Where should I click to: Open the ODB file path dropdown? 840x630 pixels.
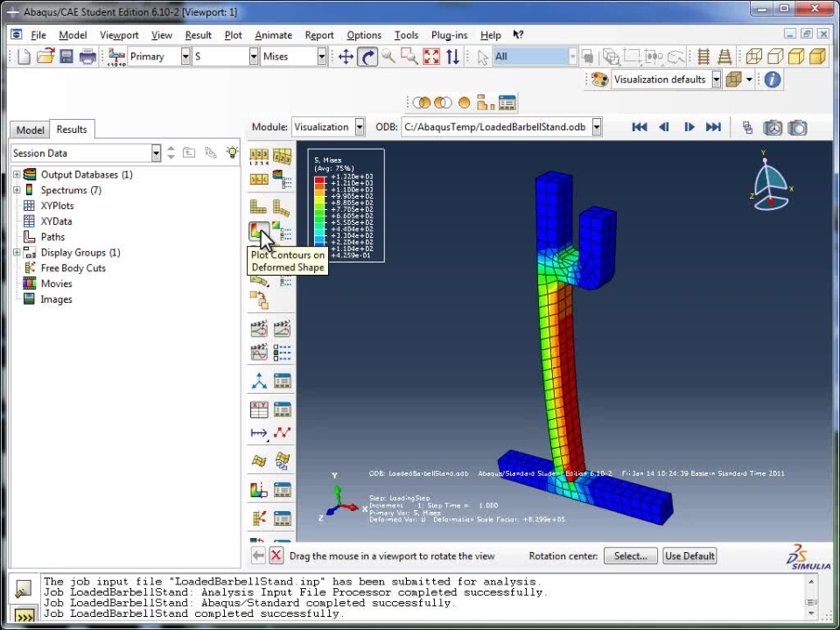pyautogui.click(x=596, y=127)
